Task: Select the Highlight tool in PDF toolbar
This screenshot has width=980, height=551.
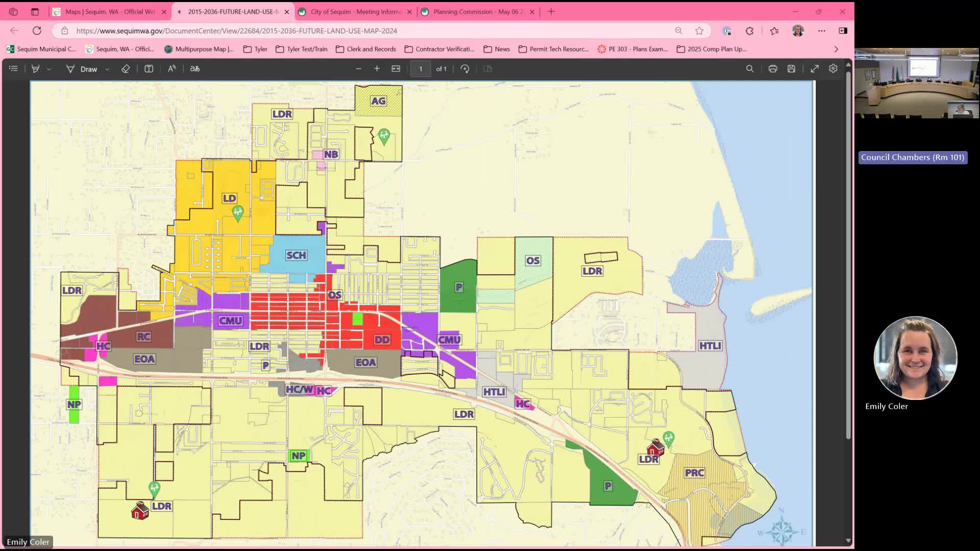Action: pyautogui.click(x=35, y=68)
